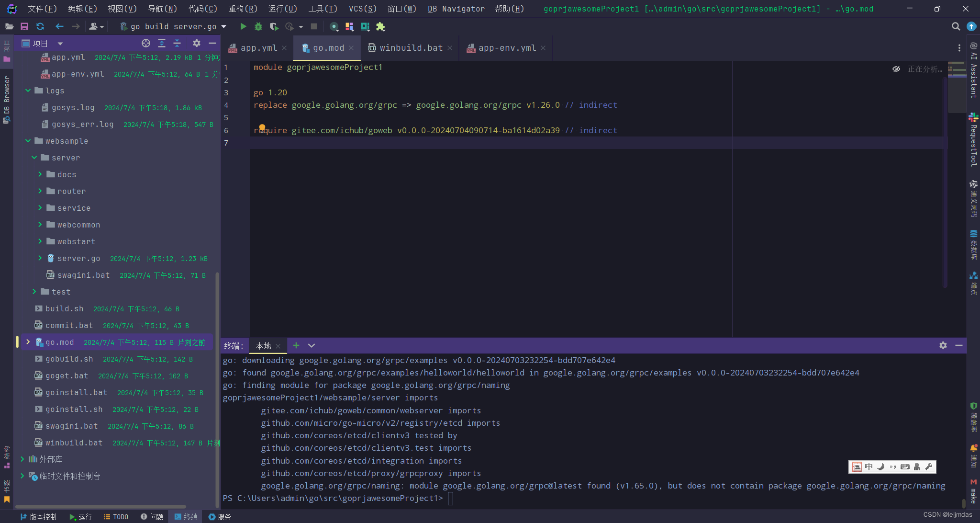
Task: Close the go.mod editor tab
Action: point(351,48)
